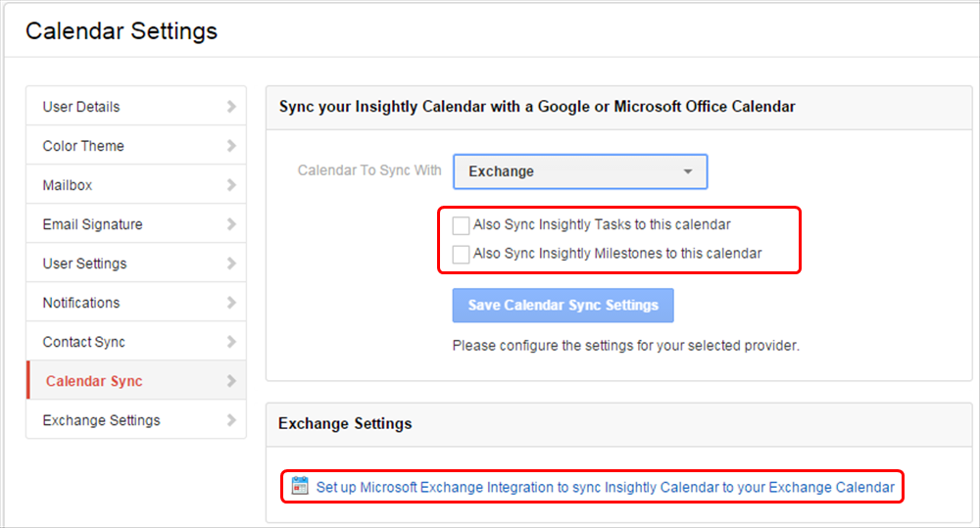The image size is (980, 528).
Task: Click the chevron arrow next to User Details
Action: point(231,107)
